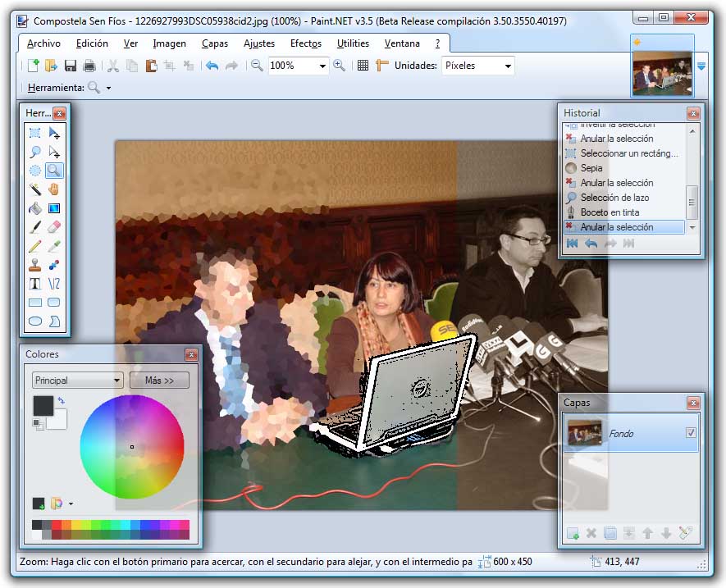The height and width of the screenshot is (588, 726).
Task: Reset colors to black and white
Action: [38, 424]
